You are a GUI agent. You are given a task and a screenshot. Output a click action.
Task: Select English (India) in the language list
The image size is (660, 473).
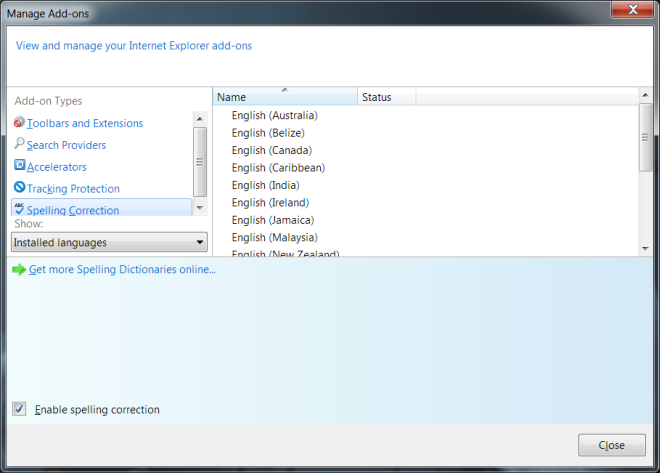point(266,185)
